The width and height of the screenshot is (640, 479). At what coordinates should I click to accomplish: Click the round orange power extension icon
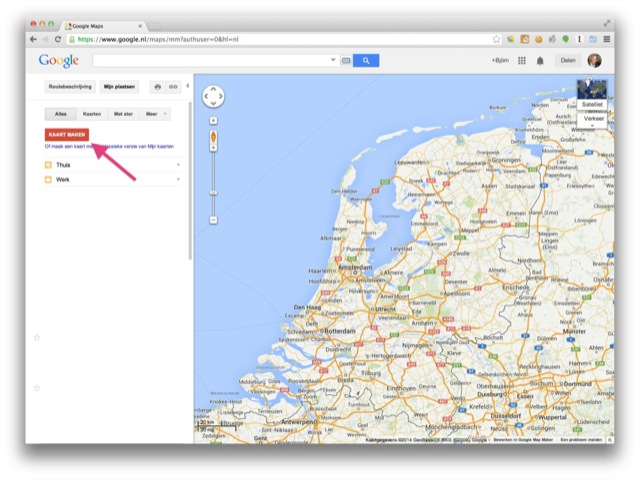tap(539, 39)
